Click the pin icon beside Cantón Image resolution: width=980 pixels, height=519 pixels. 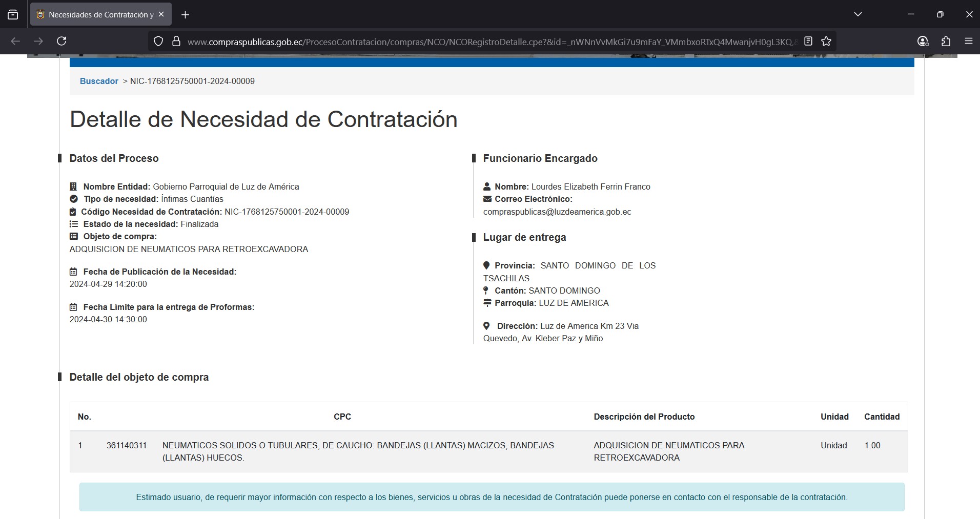tap(486, 290)
